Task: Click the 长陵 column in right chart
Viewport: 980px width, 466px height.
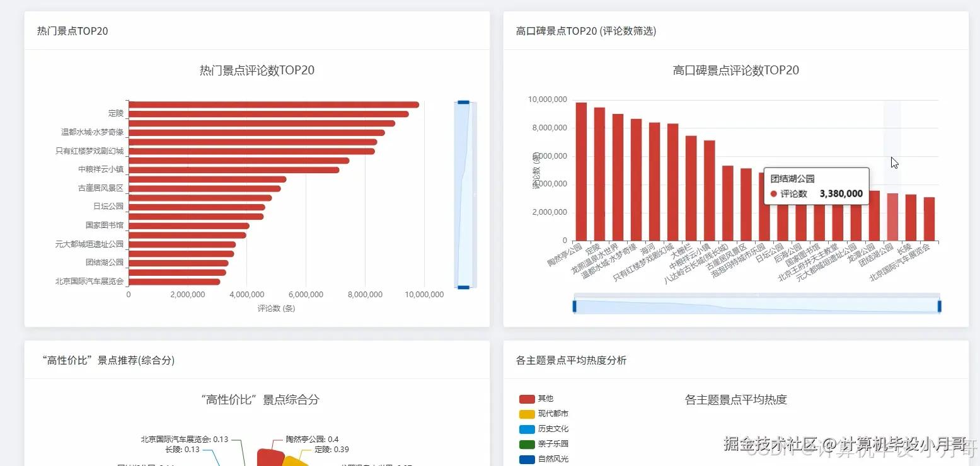Action: pyautogui.click(x=911, y=217)
